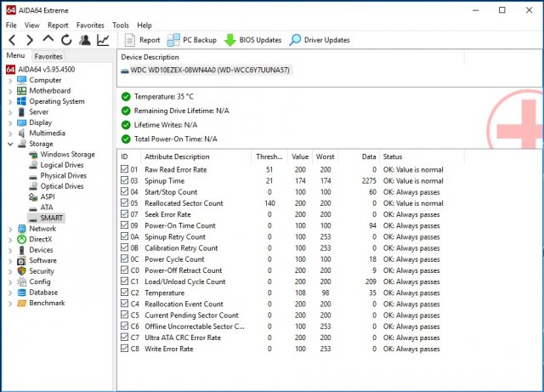Screen dimensions: 544x392
Task: Open the graph chart toolbar icon
Action: (103, 40)
